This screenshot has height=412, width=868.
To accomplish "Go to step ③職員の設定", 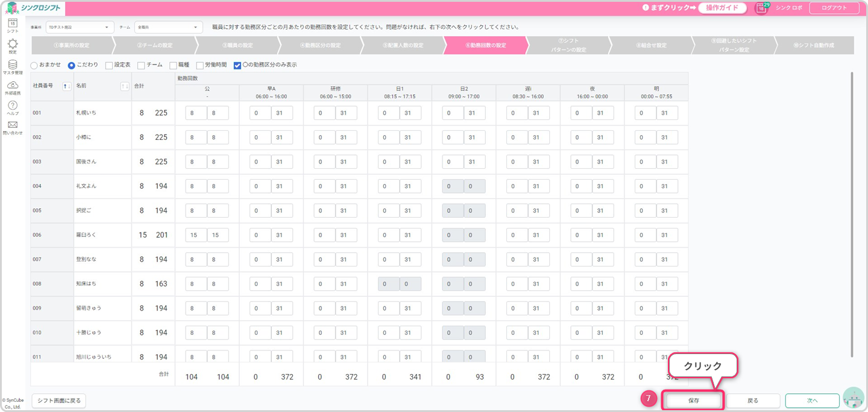I will (237, 45).
